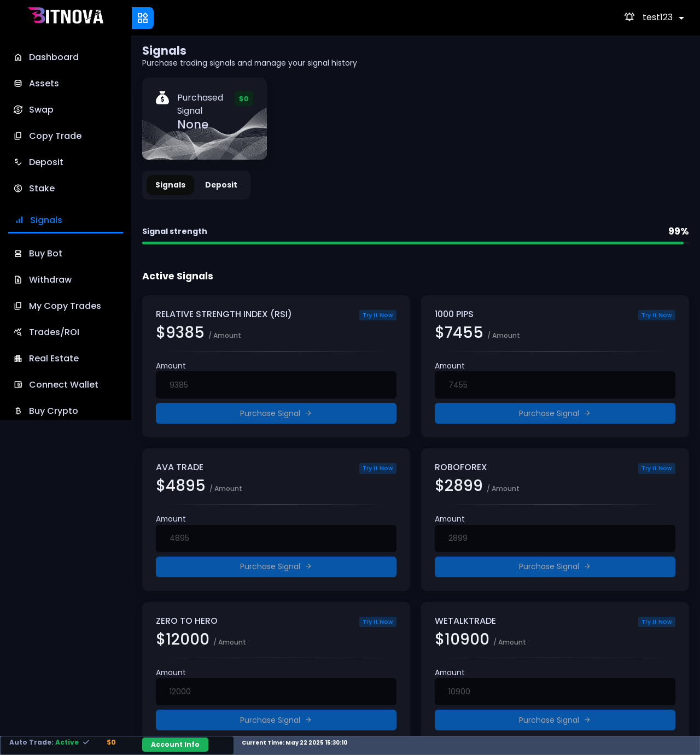Click the money bag icon on Purchased Signal card
Viewport: 700px width, 755px height.
[x=162, y=98]
